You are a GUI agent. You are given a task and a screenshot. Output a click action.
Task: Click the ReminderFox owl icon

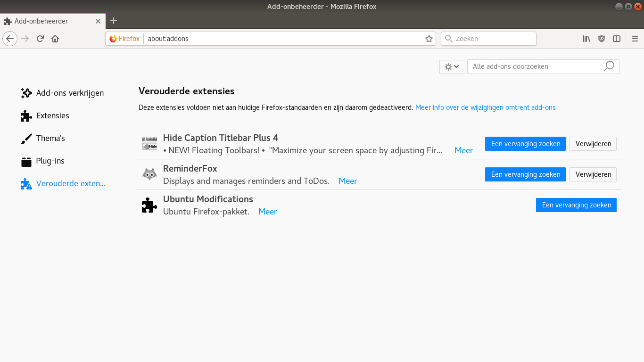pyautogui.click(x=149, y=174)
